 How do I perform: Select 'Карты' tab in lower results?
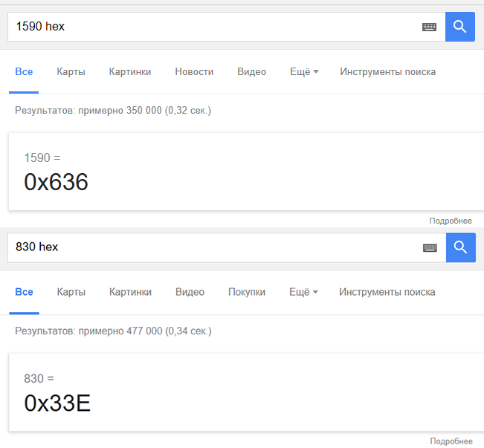click(71, 292)
